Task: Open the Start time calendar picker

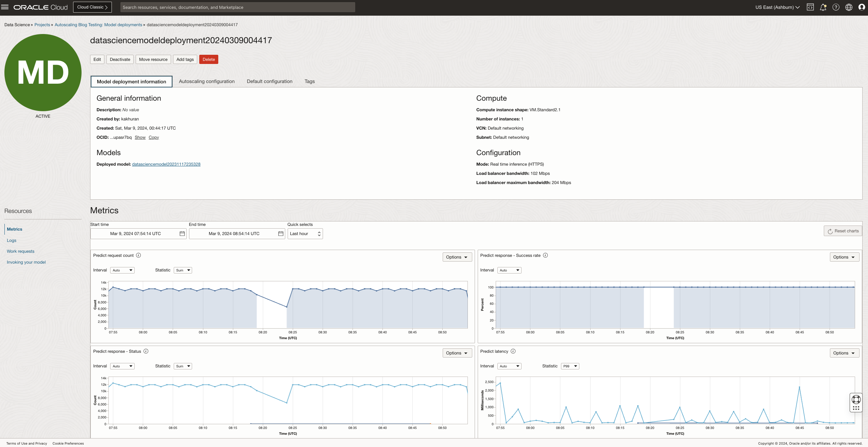Action: pyautogui.click(x=182, y=234)
